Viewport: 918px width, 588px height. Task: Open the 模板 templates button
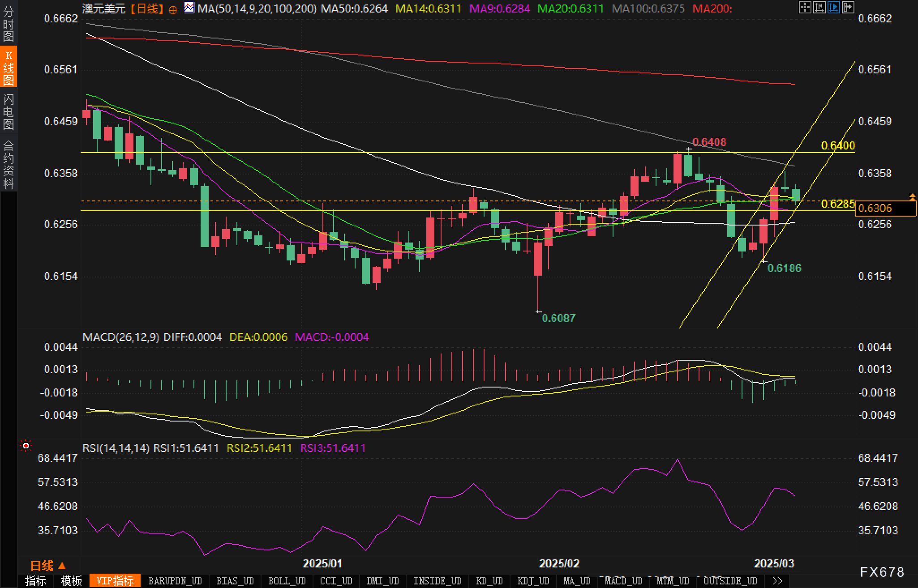click(71, 581)
